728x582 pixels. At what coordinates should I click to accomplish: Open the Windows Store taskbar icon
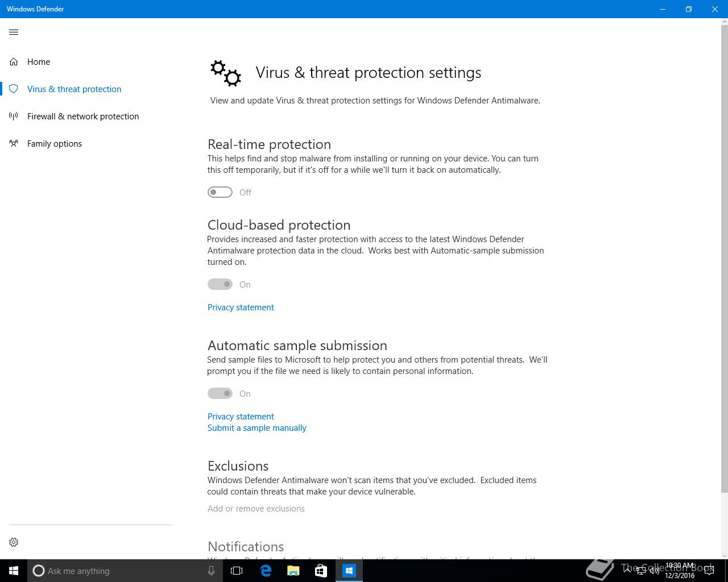tap(321, 571)
